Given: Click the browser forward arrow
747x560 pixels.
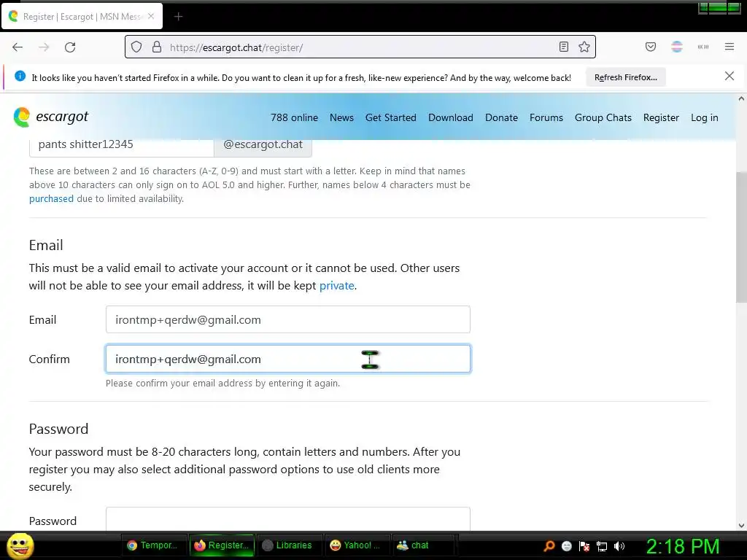Looking at the screenshot, I should click(x=44, y=47).
